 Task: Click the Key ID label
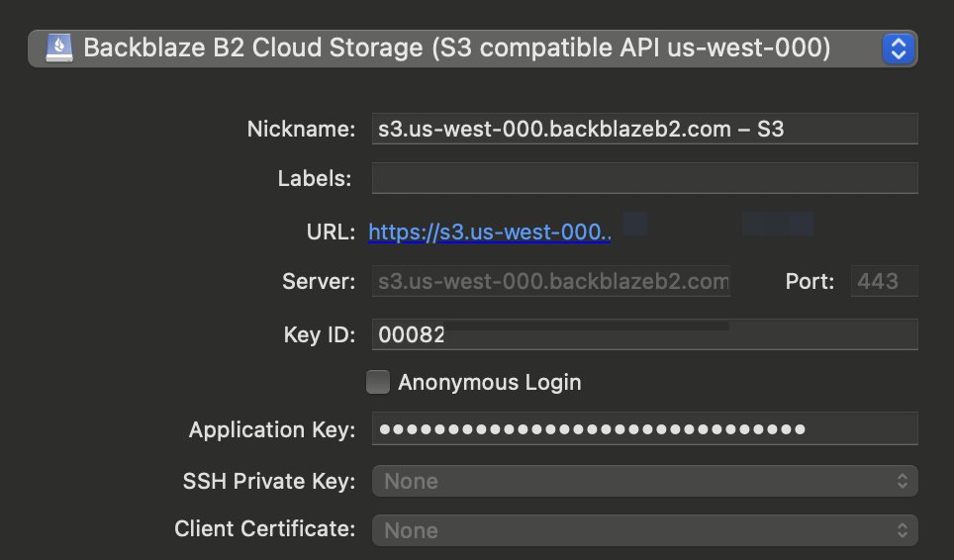click(x=320, y=334)
